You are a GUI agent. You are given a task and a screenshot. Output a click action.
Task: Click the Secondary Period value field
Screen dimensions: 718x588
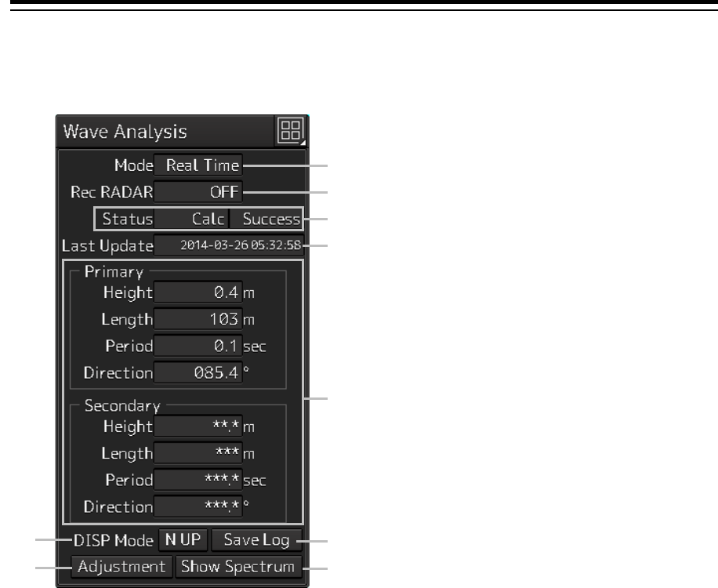click(198, 480)
